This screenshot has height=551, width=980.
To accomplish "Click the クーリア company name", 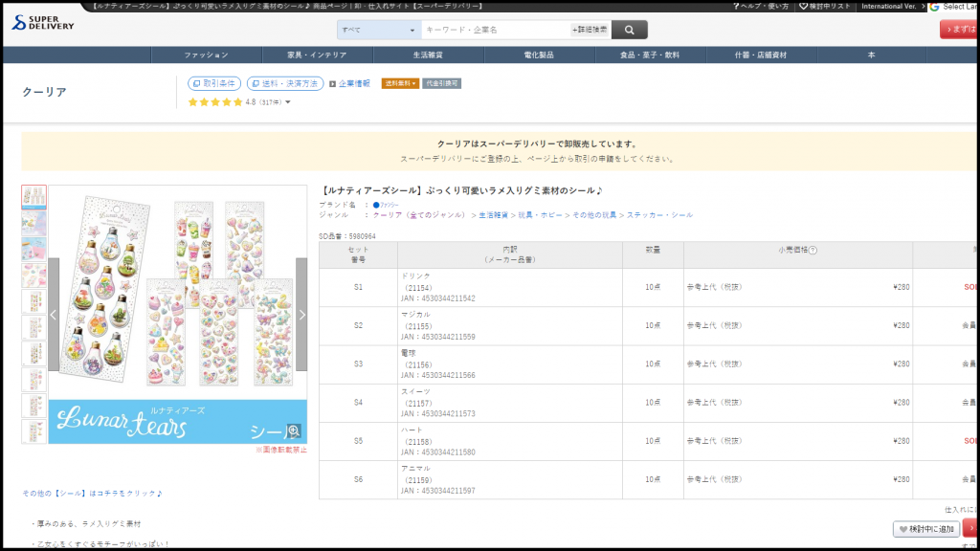I will coord(44,92).
